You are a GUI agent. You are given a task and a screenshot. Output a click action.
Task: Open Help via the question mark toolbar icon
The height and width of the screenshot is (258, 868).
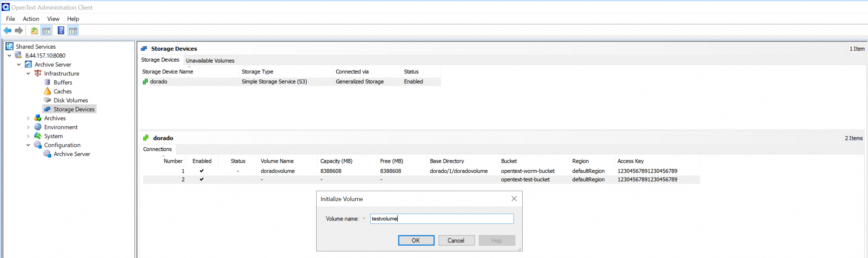[61, 30]
